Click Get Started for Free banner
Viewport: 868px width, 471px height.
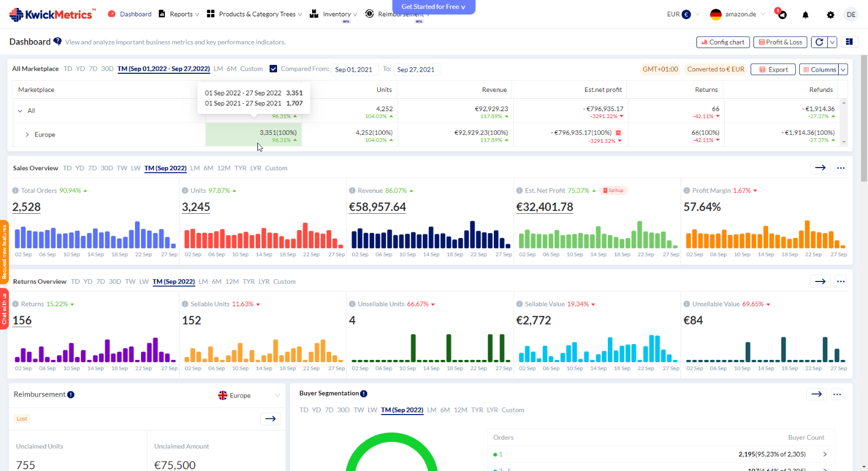coord(433,7)
